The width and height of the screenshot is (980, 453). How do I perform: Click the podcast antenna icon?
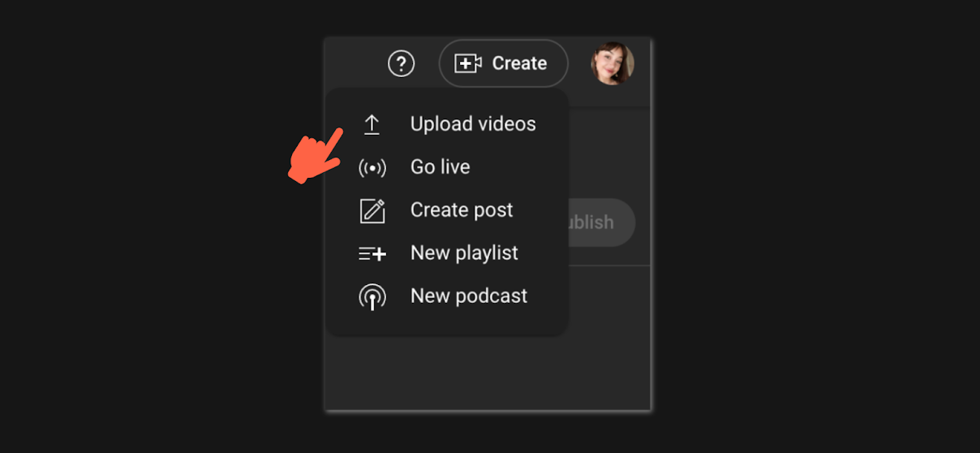pyautogui.click(x=372, y=297)
